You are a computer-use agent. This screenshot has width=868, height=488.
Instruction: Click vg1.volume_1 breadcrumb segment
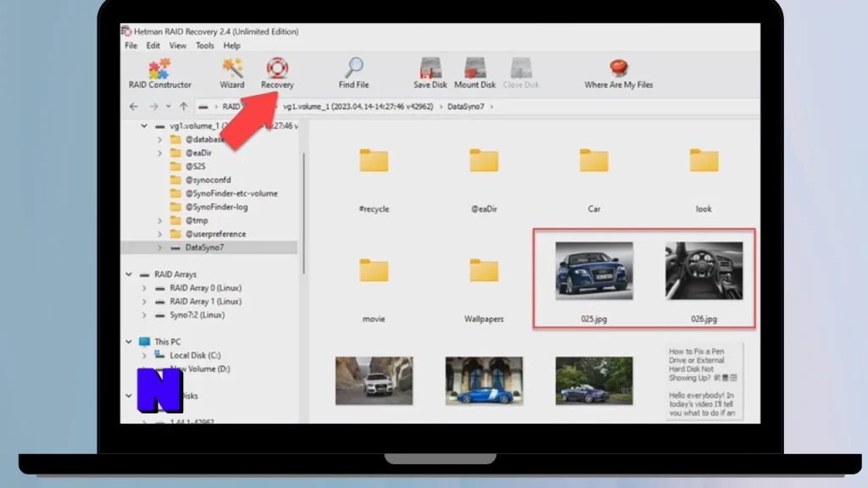point(358,106)
